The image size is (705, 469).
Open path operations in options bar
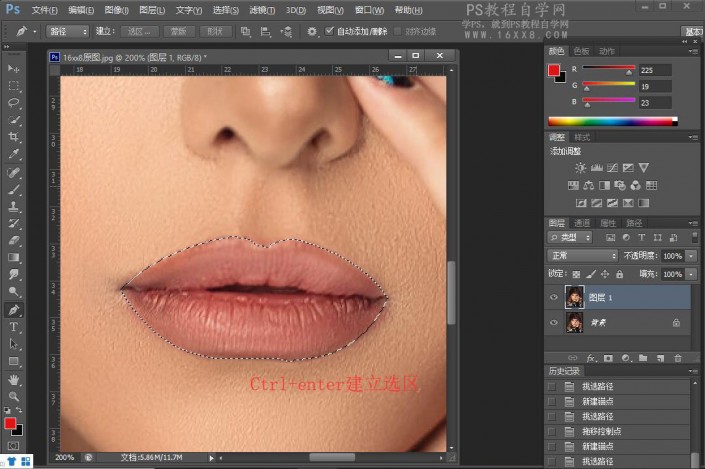(245, 31)
